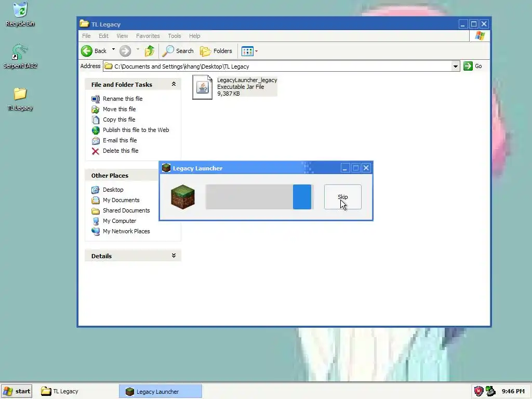The width and height of the screenshot is (532, 399).
Task: Select the TL Legacy desktop folder icon
Action: tap(20, 99)
